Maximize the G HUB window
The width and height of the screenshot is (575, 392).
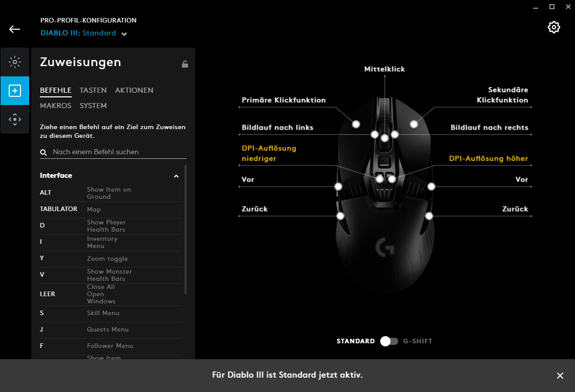(552, 7)
